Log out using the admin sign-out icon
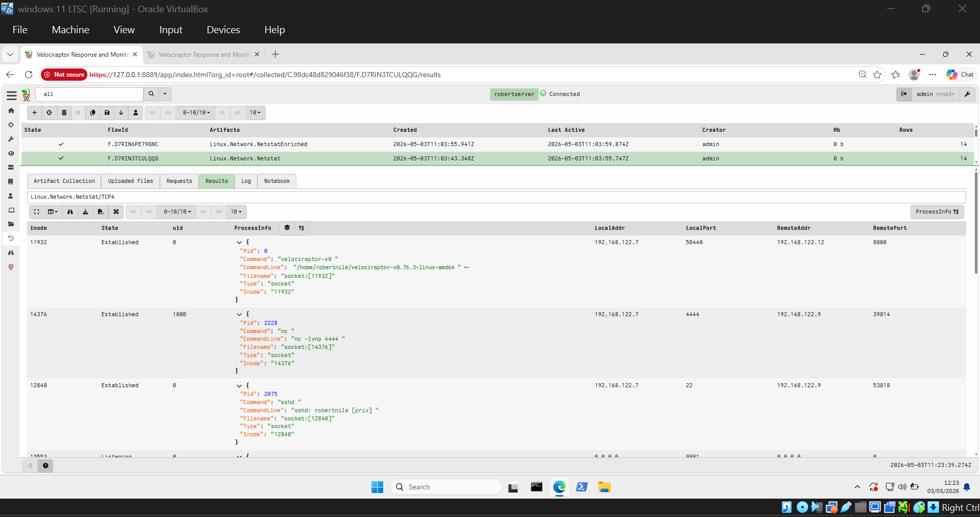Image resolution: width=980 pixels, height=517 pixels. coord(904,94)
